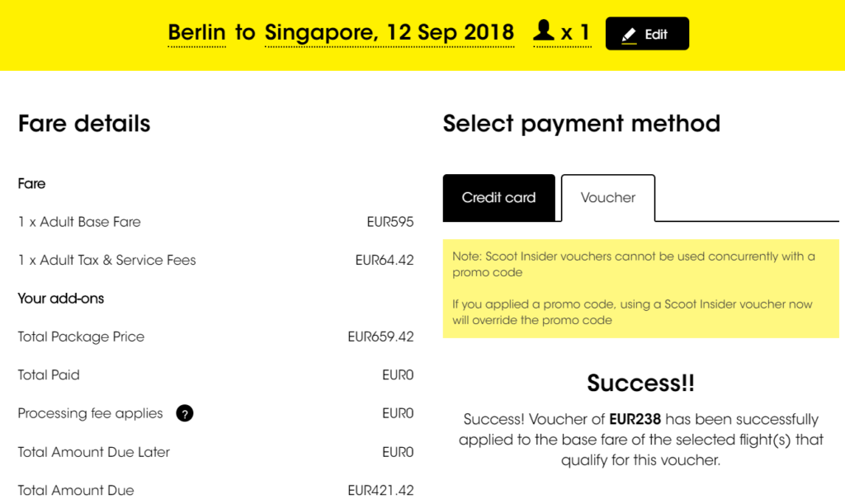Click the Adult Base Fare row

[x=215, y=222]
